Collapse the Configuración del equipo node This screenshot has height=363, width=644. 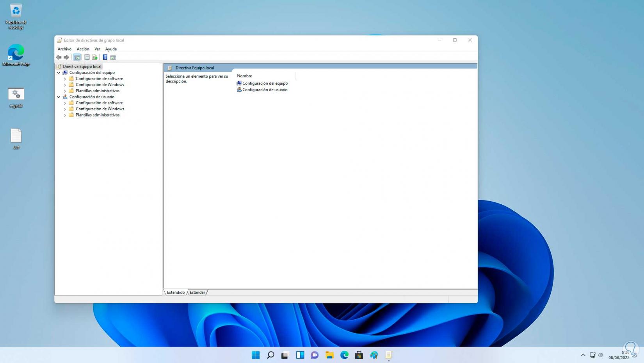pos(59,73)
